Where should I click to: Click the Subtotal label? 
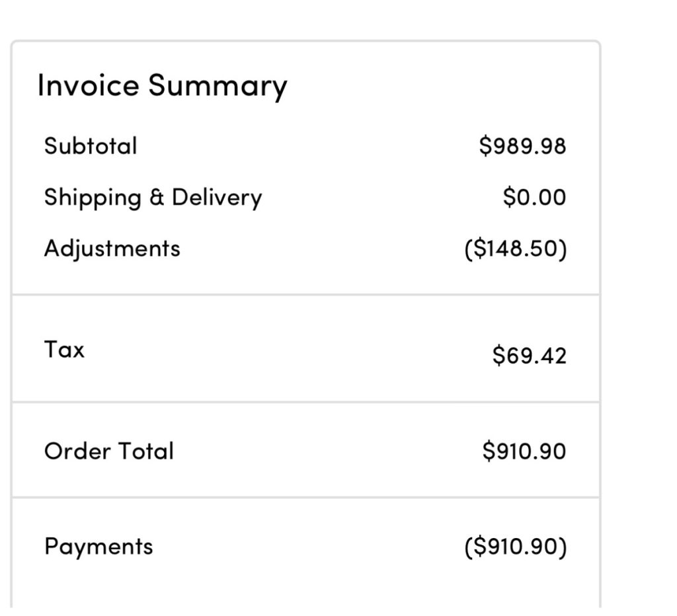(91, 145)
